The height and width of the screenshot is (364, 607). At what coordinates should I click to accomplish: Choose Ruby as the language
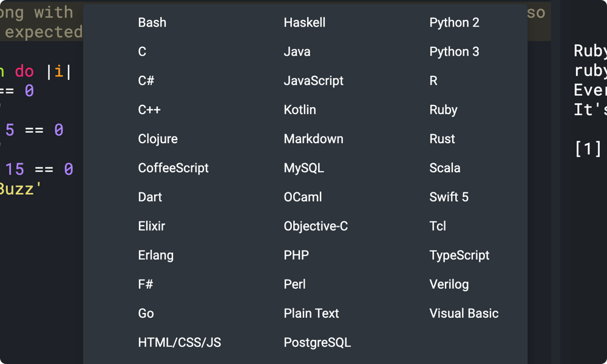(x=443, y=110)
